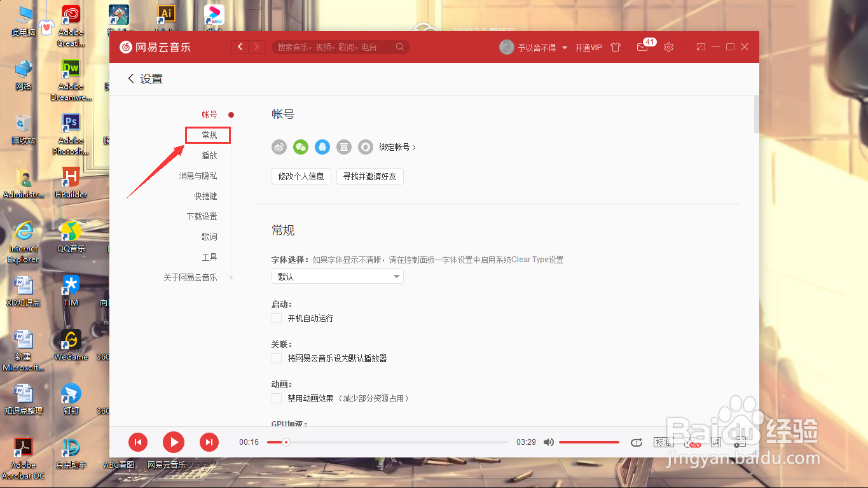The height and width of the screenshot is (488, 868).
Task: Open the 回收站 recycle bin
Action: [24, 129]
